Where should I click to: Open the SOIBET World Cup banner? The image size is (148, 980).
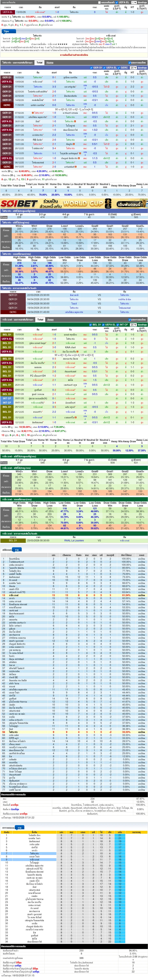coord(74,203)
